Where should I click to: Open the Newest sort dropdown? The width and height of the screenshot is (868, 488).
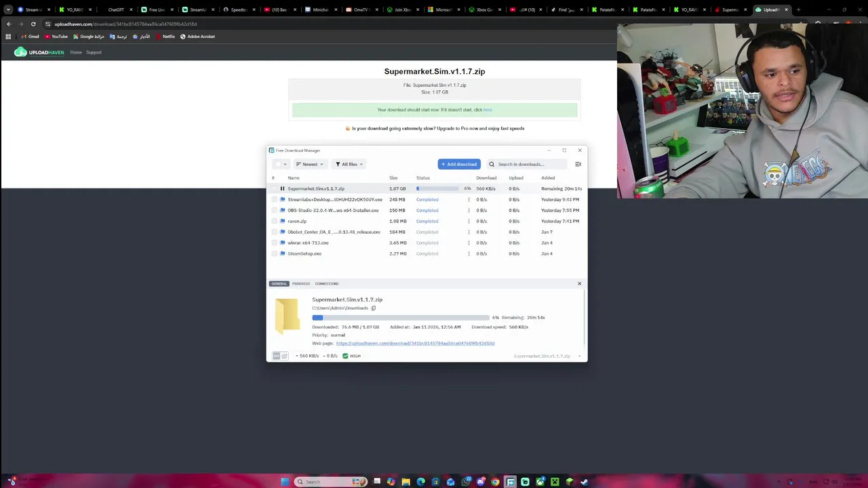(309, 164)
